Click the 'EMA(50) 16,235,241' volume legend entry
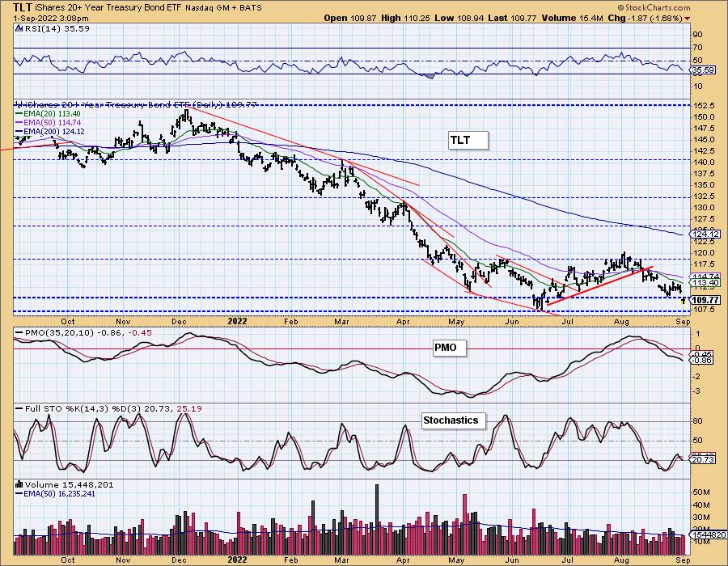The width and height of the screenshot is (728, 566). (x=55, y=493)
